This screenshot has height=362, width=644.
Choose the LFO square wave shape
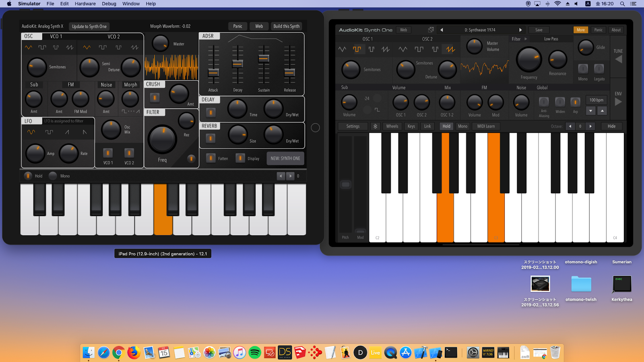coord(49,132)
